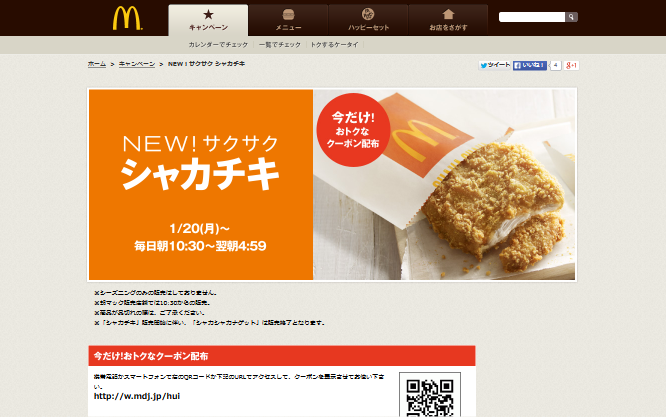Click the McDonald's golden arches logo
The width and height of the screenshot is (666, 417).
[127, 18]
